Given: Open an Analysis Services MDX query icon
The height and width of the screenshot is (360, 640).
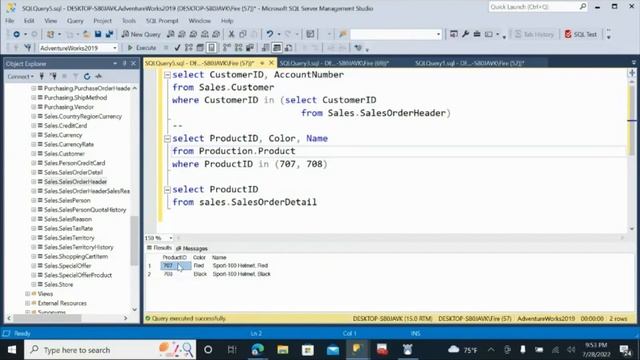Looking at the screenshot, I should click(182, 34).
